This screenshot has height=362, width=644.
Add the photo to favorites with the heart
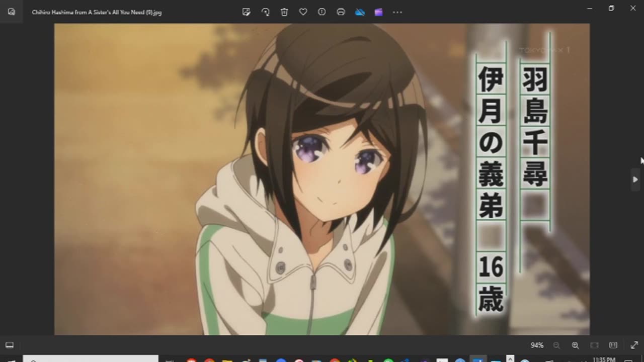[303, 12]
